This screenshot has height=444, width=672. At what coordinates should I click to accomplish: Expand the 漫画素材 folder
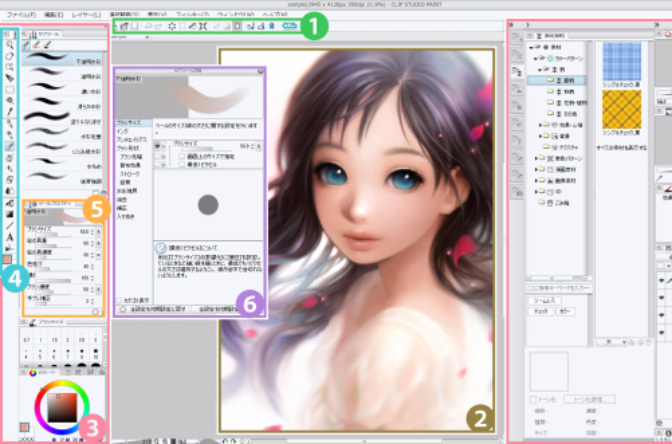(537, 169)
